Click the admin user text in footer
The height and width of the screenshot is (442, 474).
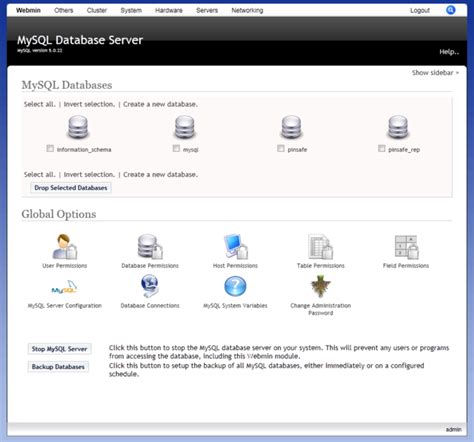tap(454, 429)
